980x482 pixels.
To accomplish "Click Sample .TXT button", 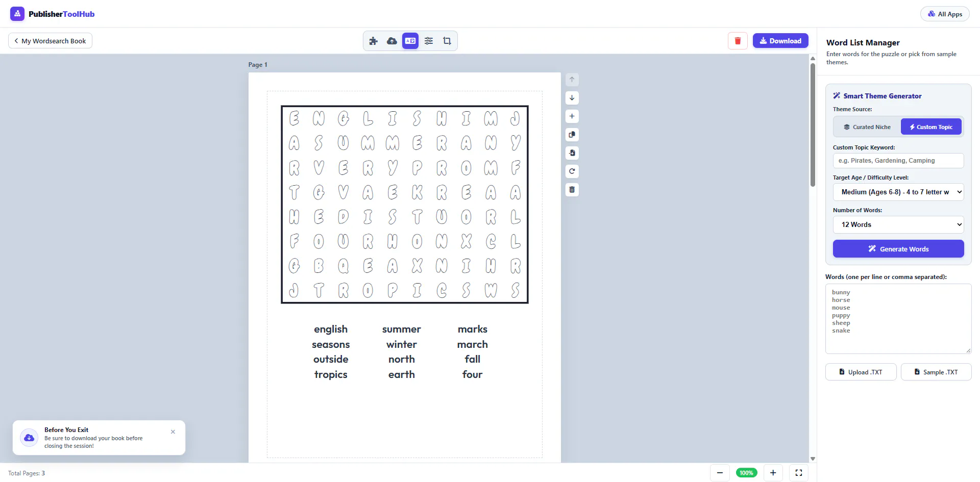I will click(936, 372).
